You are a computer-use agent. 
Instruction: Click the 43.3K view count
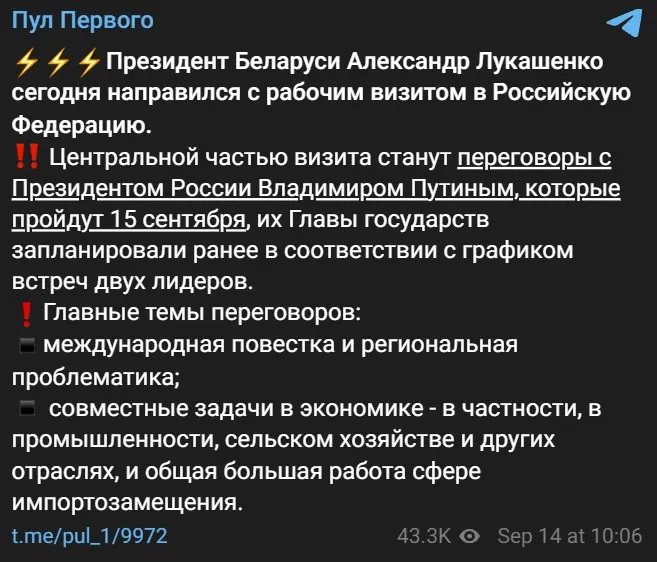pos(424,536)
